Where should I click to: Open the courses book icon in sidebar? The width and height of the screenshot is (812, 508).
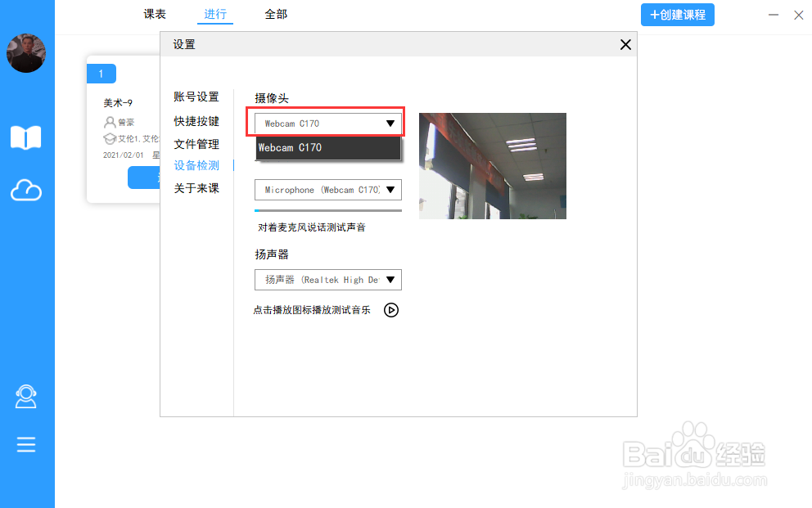26,137
